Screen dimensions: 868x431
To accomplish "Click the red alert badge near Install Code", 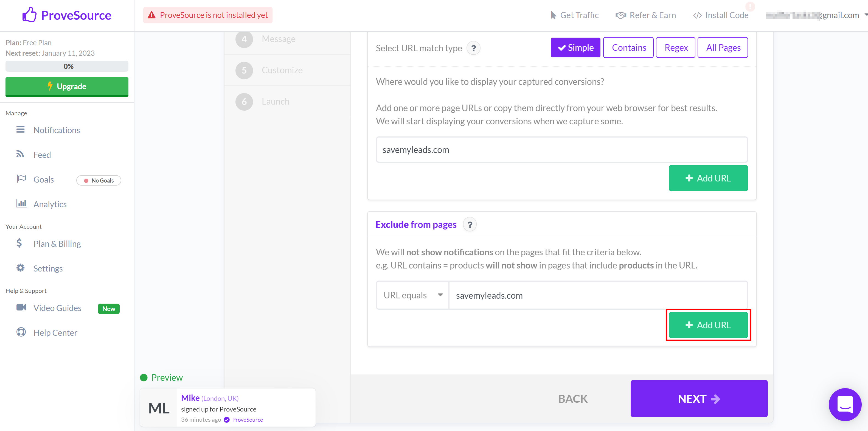I will [x=750, y=6].
